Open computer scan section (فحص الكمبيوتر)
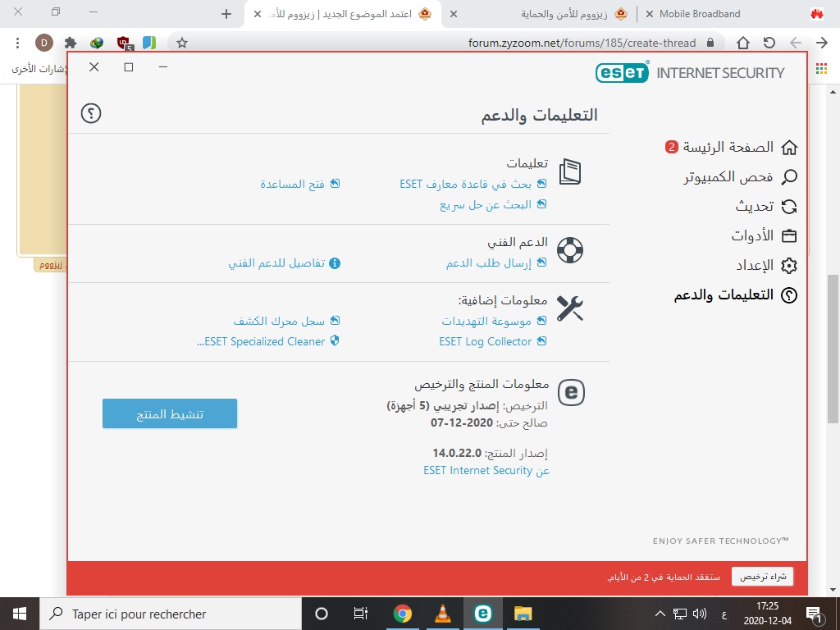This screenshot has height=630, width=840. (741, 177)
